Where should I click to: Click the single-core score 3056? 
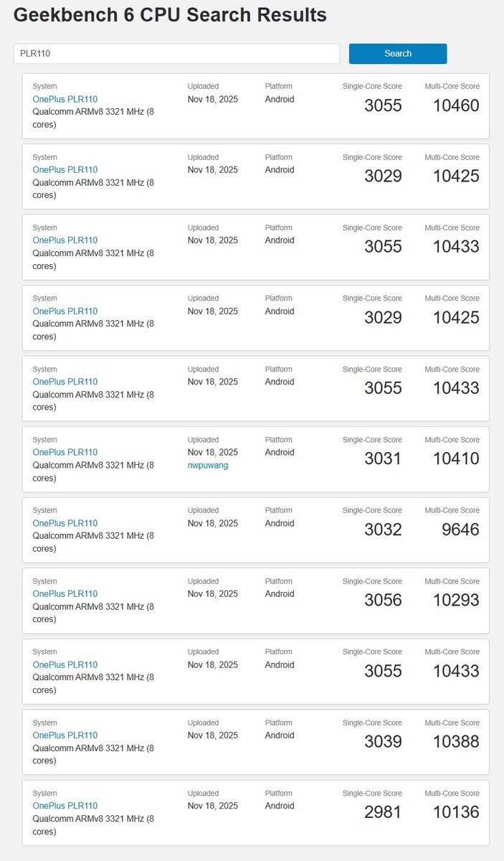(383, 601)
